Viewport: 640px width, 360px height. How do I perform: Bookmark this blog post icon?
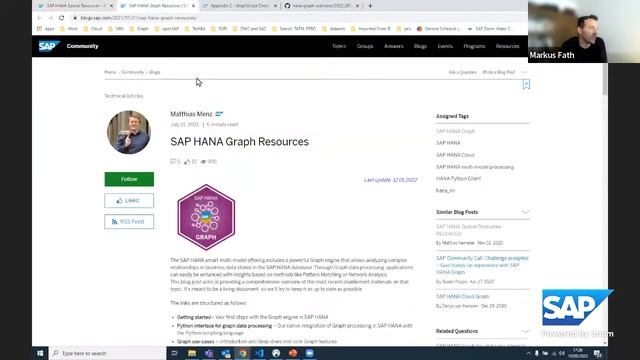point(526,84)
